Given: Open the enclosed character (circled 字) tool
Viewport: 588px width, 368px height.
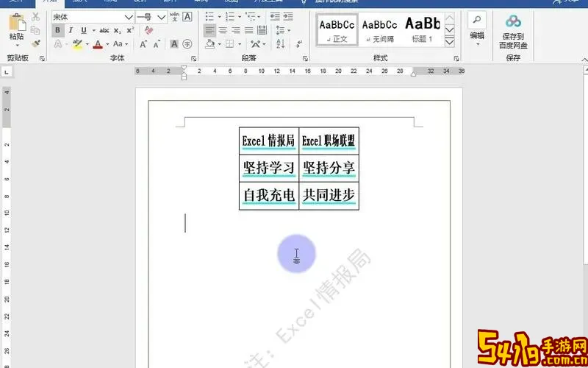Looking at the screenshot, I should pos(187,44).
